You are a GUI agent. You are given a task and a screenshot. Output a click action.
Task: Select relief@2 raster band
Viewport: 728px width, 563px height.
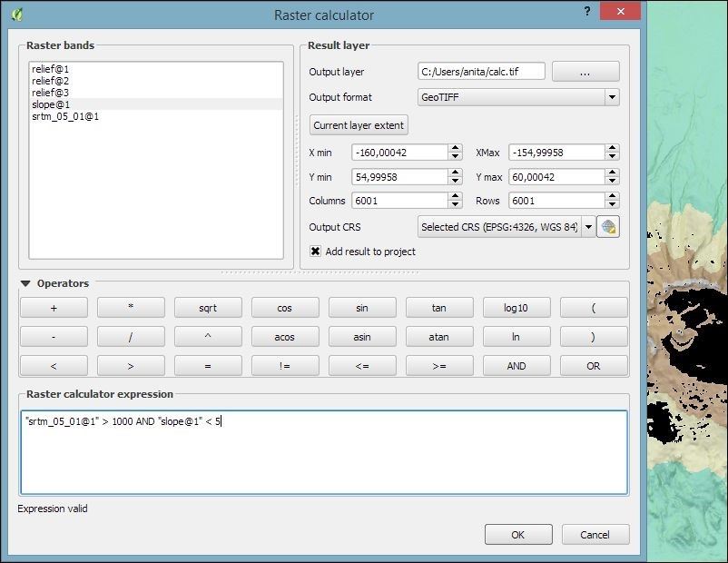51,81
